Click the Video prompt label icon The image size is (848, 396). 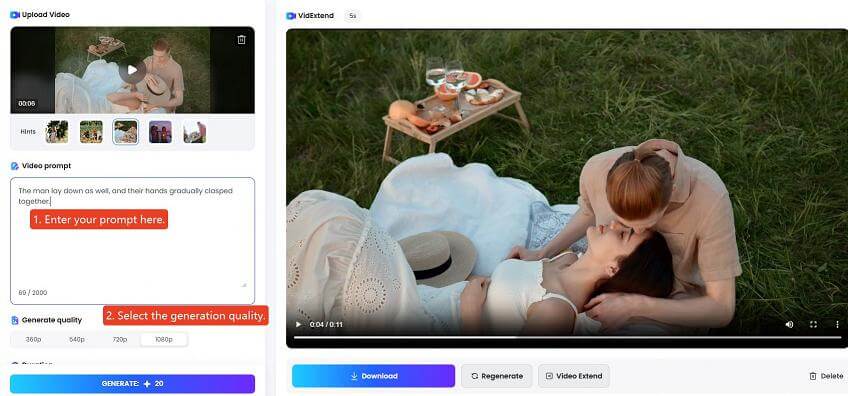click(x=15, y=166)
